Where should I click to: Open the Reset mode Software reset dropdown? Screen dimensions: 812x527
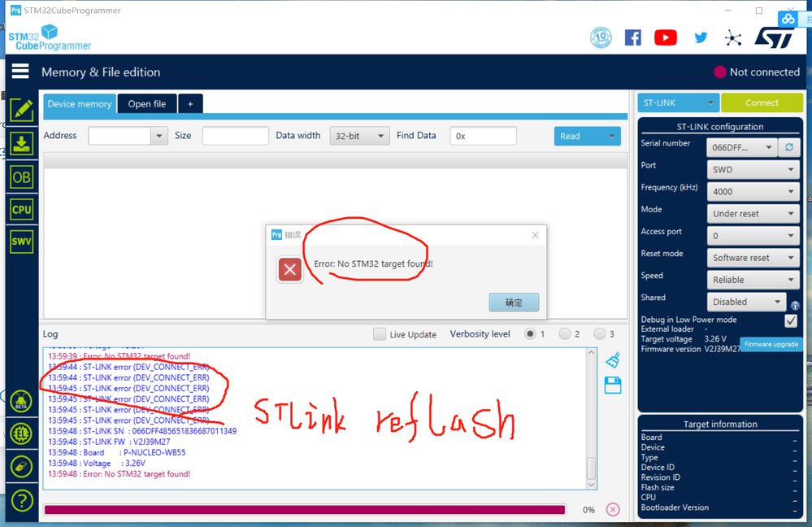click(x=753, y=258)
